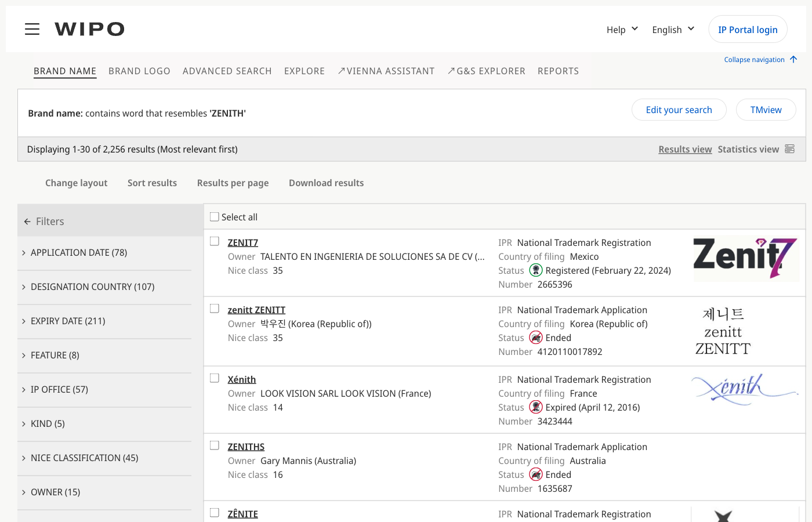Open the ZENIT7 trademark record
Viewport: 812px width, 522px height.
click(242, 242)
